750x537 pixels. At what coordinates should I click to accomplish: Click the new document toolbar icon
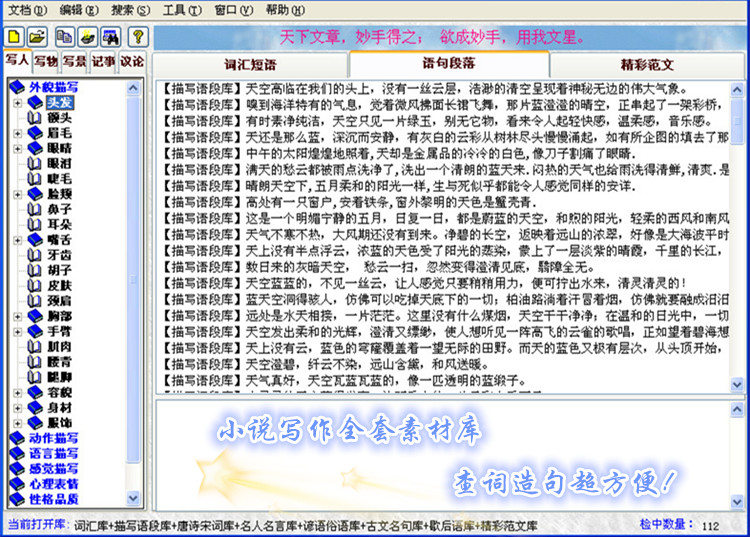click(15, 37)
